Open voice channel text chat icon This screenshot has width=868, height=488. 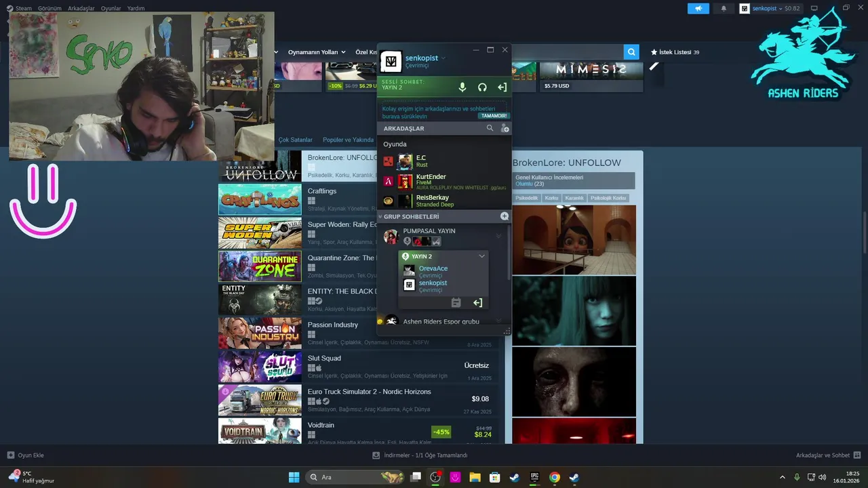pos(456,303)
